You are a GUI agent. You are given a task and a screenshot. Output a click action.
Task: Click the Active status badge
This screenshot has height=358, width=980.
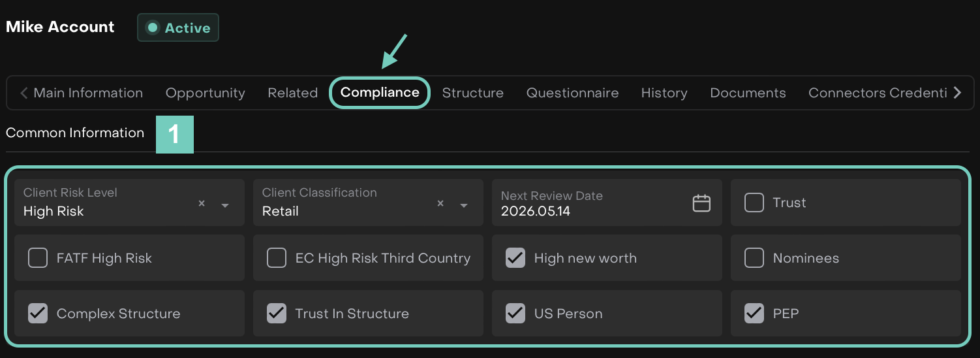[x=178, y=28]
